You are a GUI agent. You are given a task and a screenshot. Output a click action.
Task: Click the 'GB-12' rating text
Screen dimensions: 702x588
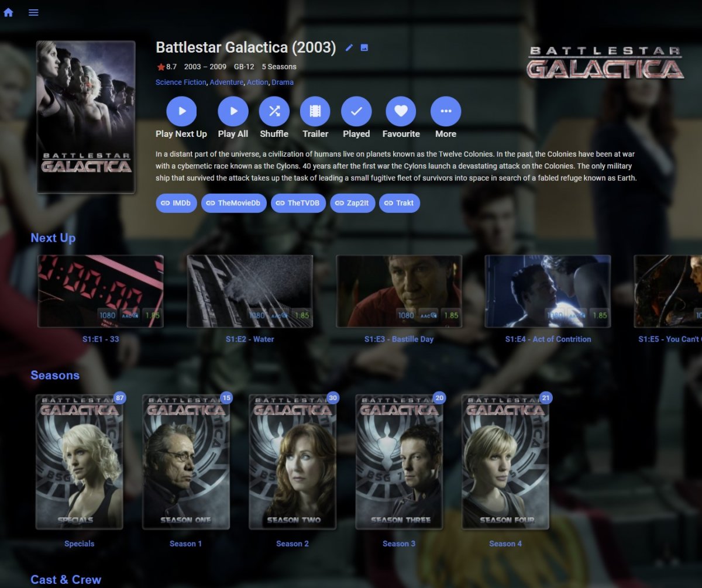(244, 67)
